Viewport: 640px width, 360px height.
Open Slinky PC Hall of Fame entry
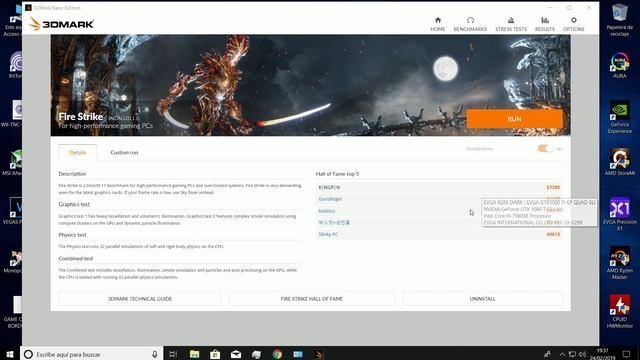pyautogui.click(x=328, y=235)
